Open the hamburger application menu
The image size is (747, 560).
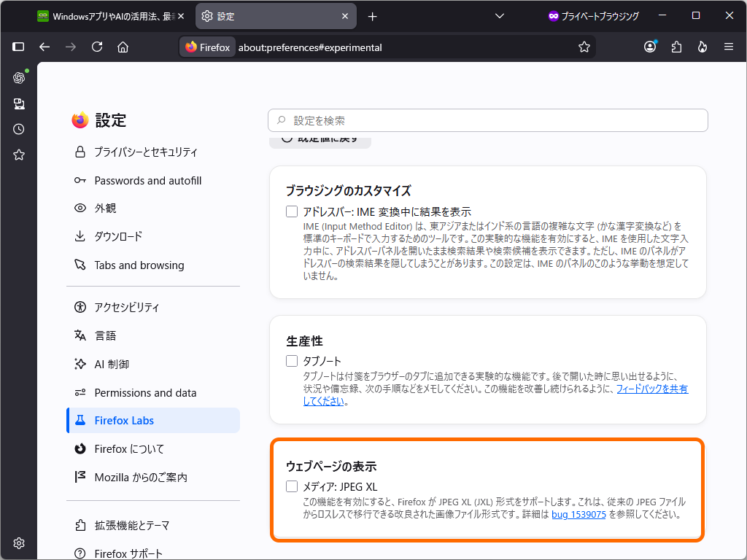[729, 47]
